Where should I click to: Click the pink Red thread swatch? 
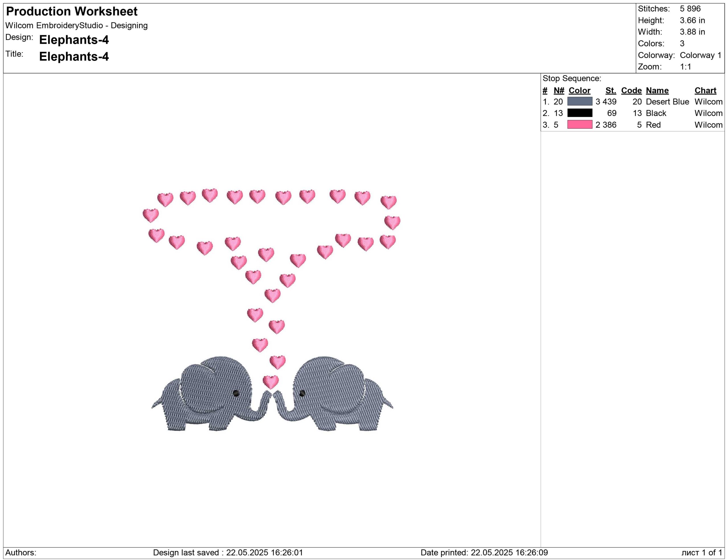[x=580, y=125]
